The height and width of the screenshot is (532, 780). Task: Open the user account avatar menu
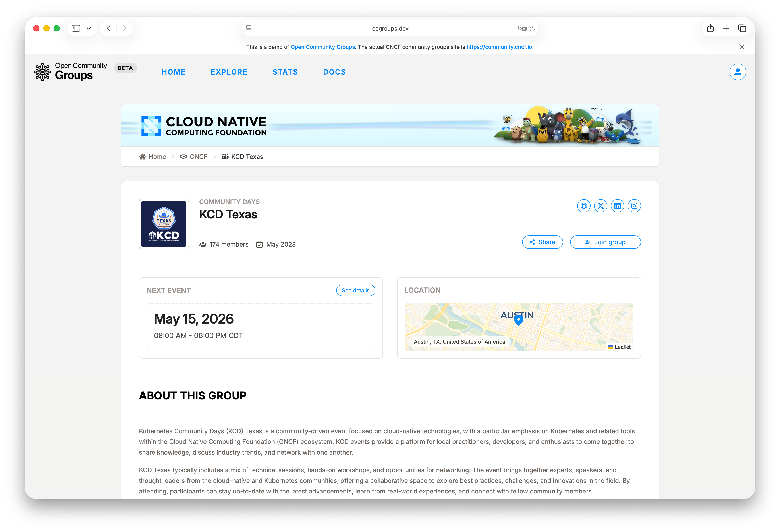point(738,72)
